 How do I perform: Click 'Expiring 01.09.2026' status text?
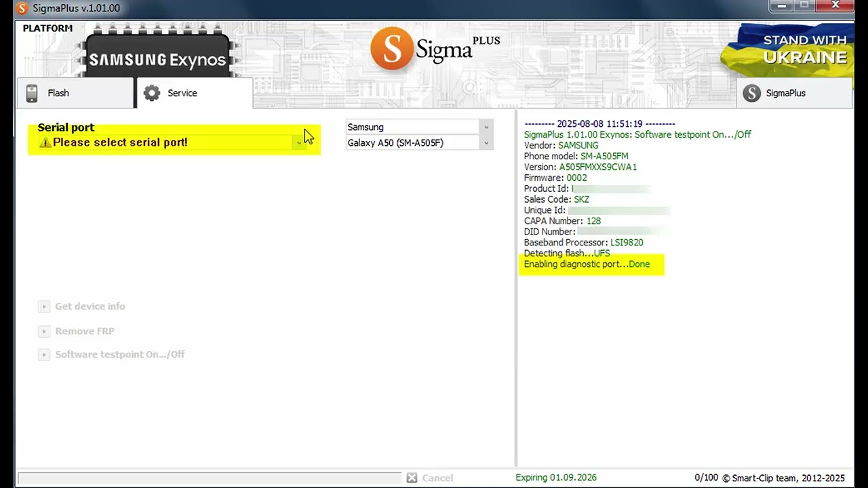[556, 478]
